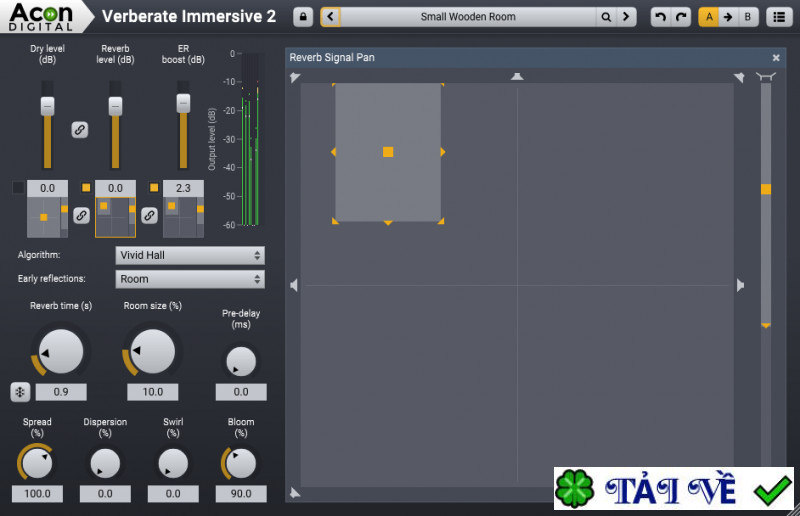Click the undo arrow button
Image resolution: width=800 pixels, height=516 pixels.
[661, 17]
